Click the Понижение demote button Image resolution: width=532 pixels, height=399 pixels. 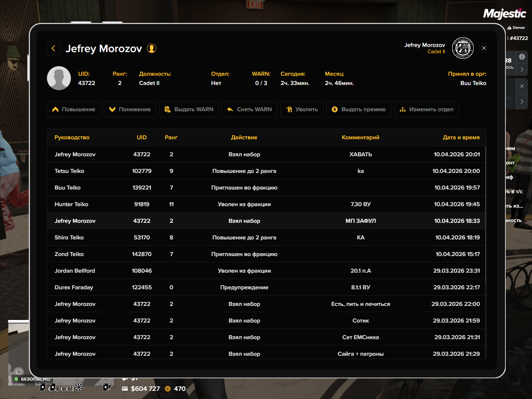130,109
